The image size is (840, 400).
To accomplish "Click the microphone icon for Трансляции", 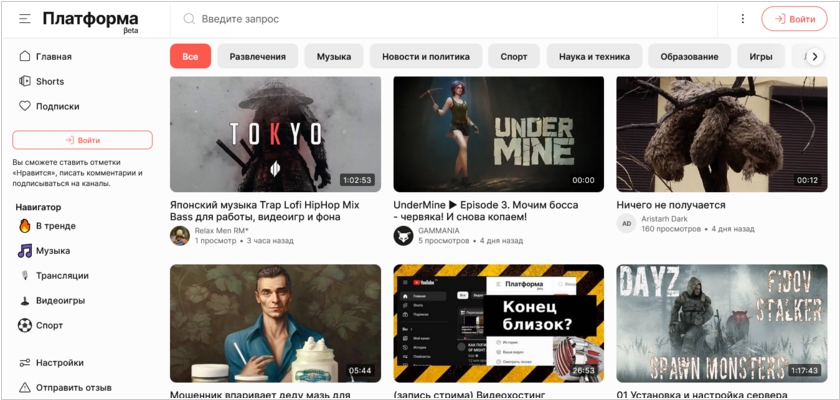I will pyautogui.click(x=25, y=276).
